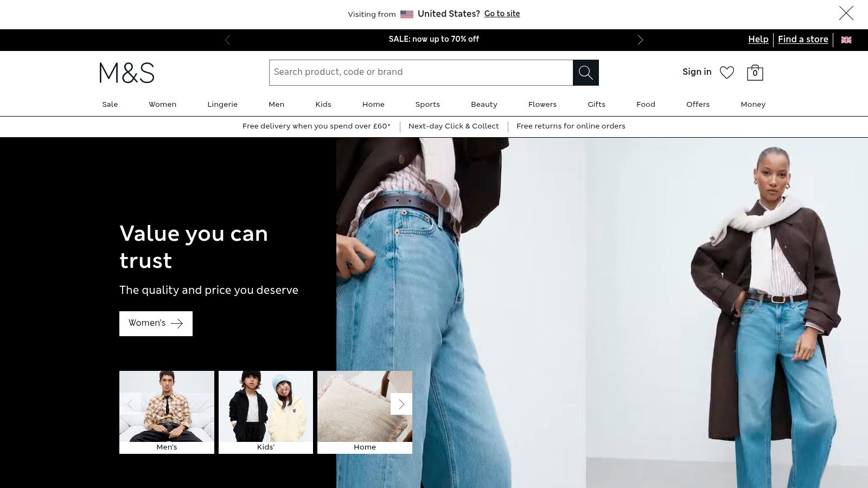This screenshot has height=488, width=868.
Task: Open the Food navigation menu
Action: click(646, 104)
